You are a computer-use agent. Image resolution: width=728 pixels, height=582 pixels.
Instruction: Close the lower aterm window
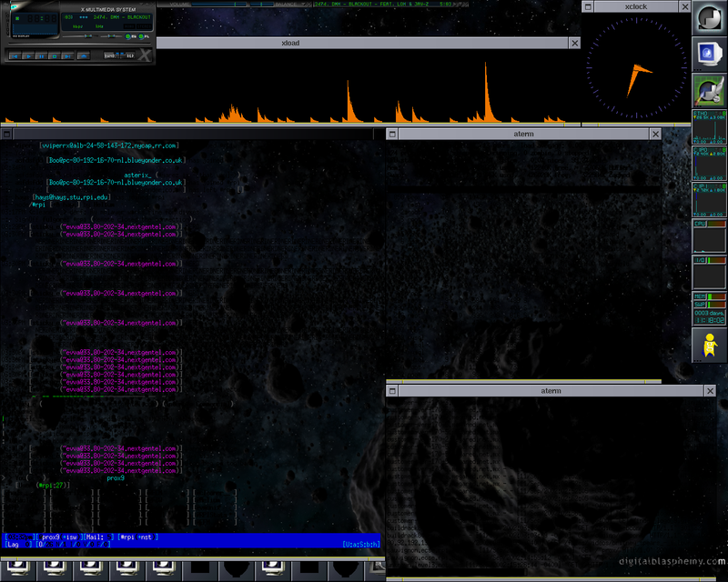[x=711, y=391]
